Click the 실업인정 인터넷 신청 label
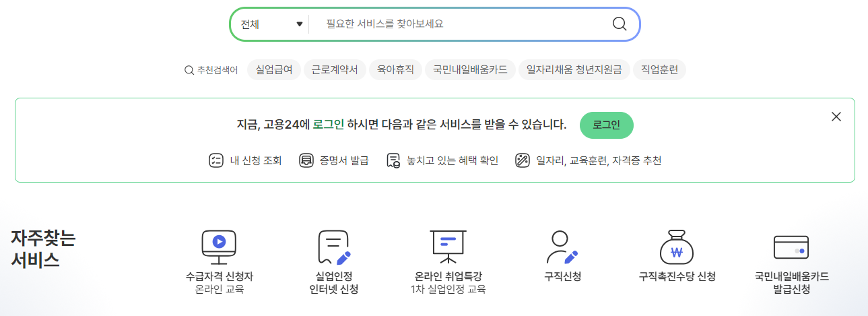Image resolution: width=868 pixels, height=316 pixels. click(x=334, y=283)
